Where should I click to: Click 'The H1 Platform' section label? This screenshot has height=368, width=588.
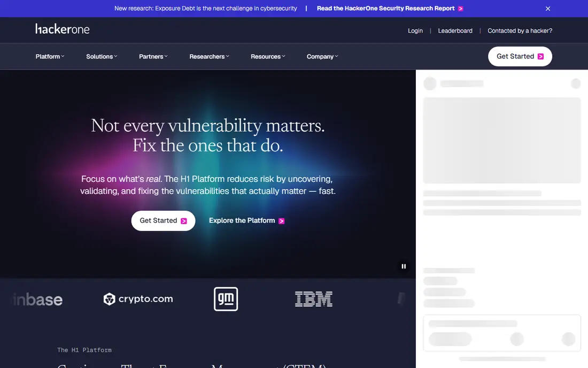pyautogui.click(x=84, y=350)
